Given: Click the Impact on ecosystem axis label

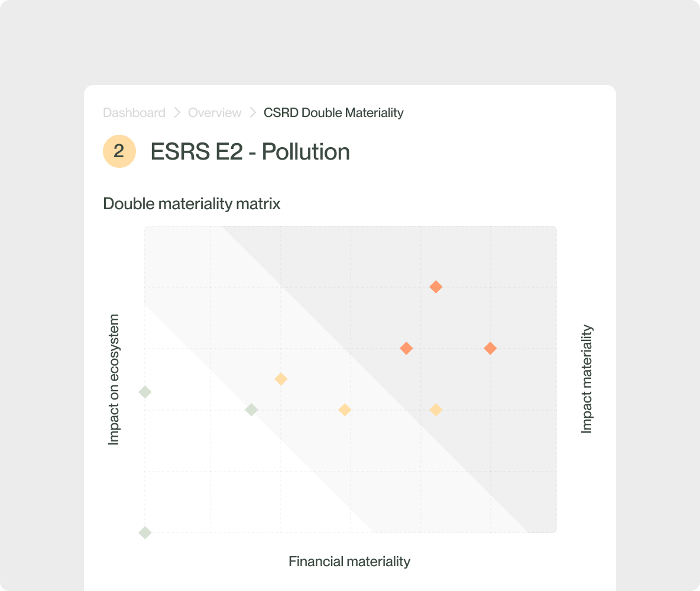Looking at the screenshot, I should click(x=114, y=379).
